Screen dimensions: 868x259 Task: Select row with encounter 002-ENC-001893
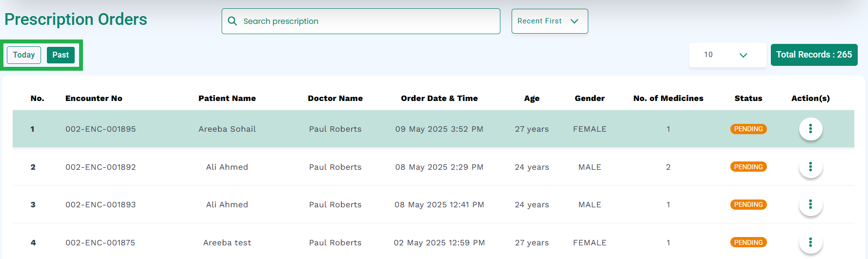pyautogui.click(x=434, y=204)
